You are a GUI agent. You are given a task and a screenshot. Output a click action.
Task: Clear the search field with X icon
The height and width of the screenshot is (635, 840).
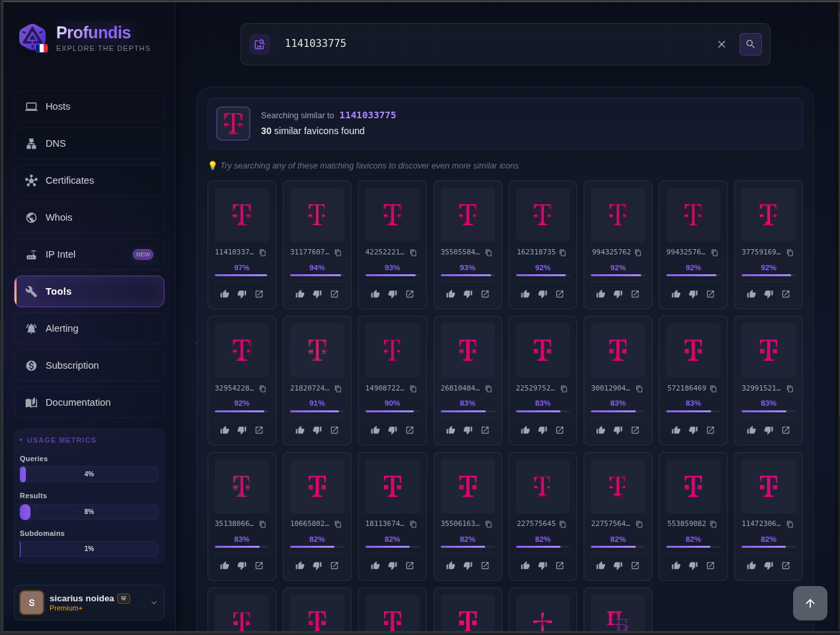(722, 44)
